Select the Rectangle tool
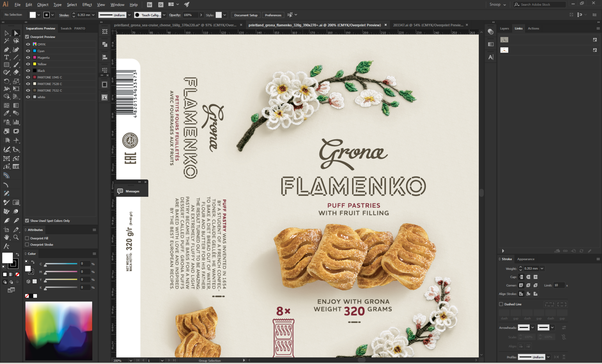This screenshot has height=364, width=602. pos(6,65)
